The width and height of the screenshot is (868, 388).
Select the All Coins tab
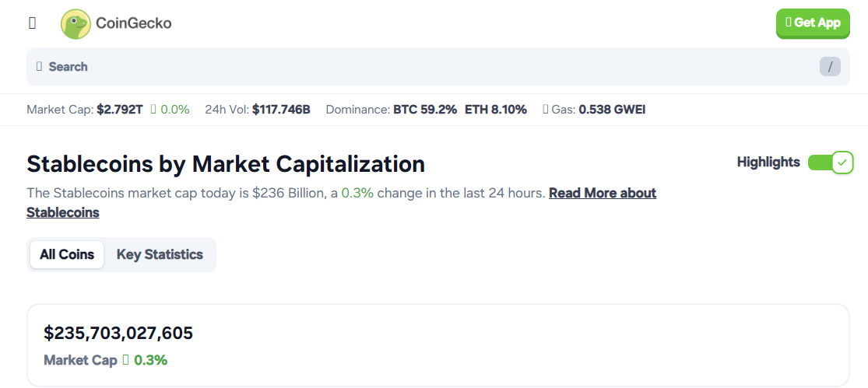(67, 255)
